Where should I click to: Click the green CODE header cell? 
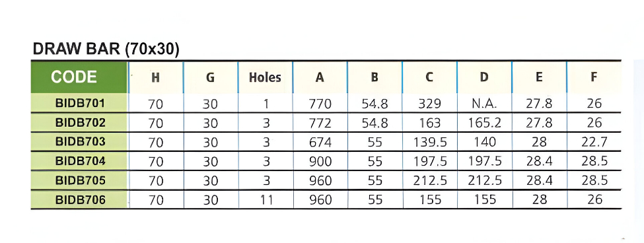pyautogui.click(x=79, y=77)
